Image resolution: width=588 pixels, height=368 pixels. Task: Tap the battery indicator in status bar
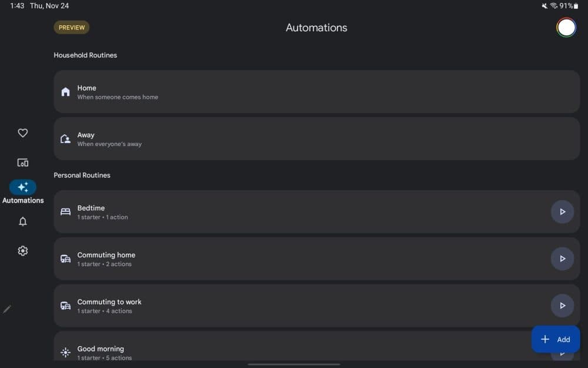click(x=576, y=6)
